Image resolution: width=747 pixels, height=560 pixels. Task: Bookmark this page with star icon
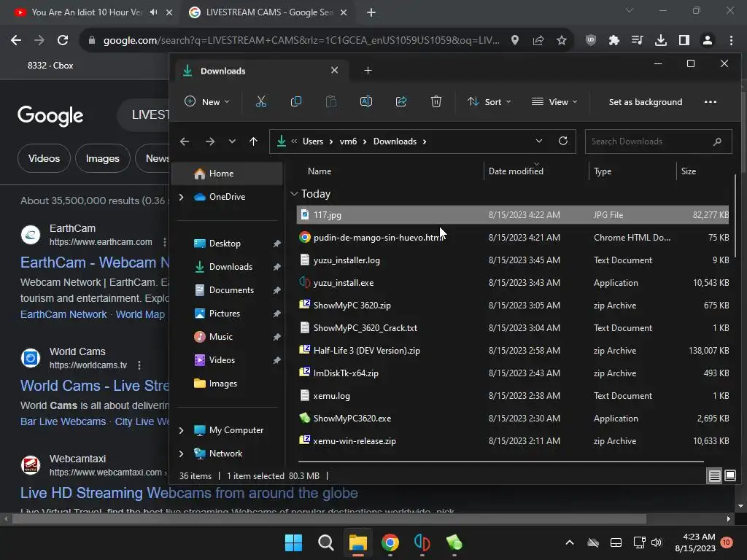tap(562, 41)
